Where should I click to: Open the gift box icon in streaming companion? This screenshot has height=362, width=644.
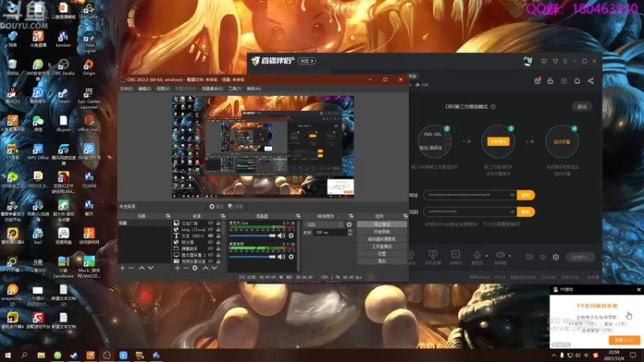[x=537, y=81]
